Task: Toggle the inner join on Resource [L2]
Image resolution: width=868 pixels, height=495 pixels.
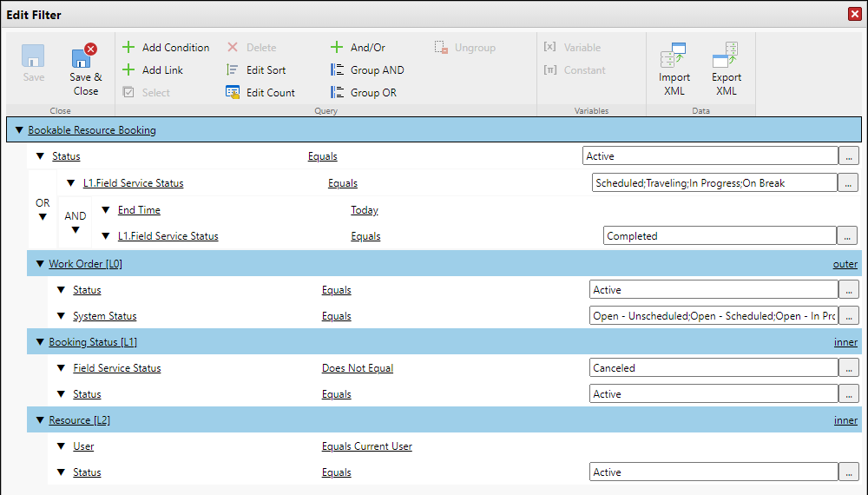Action: [845, 420]
